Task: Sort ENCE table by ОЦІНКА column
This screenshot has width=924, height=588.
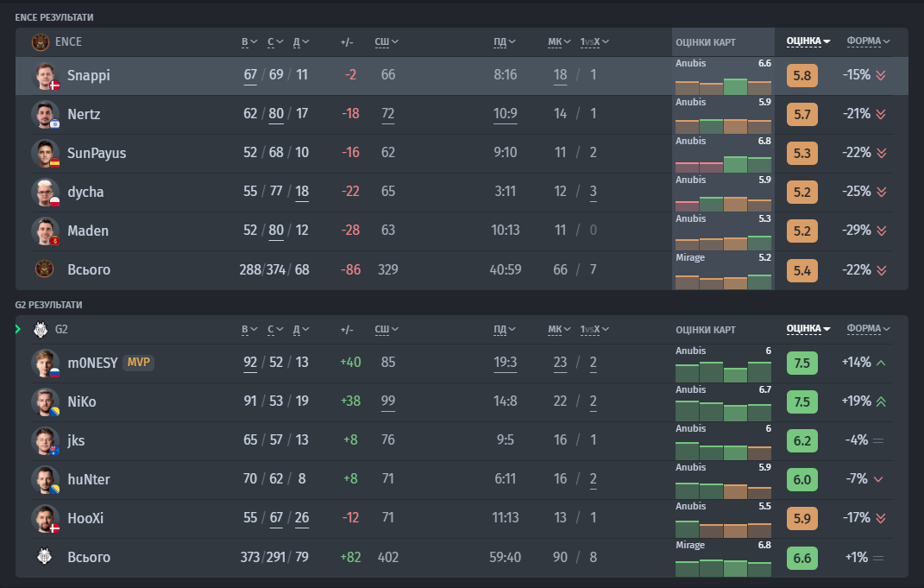Action: (x=808, y=41)
